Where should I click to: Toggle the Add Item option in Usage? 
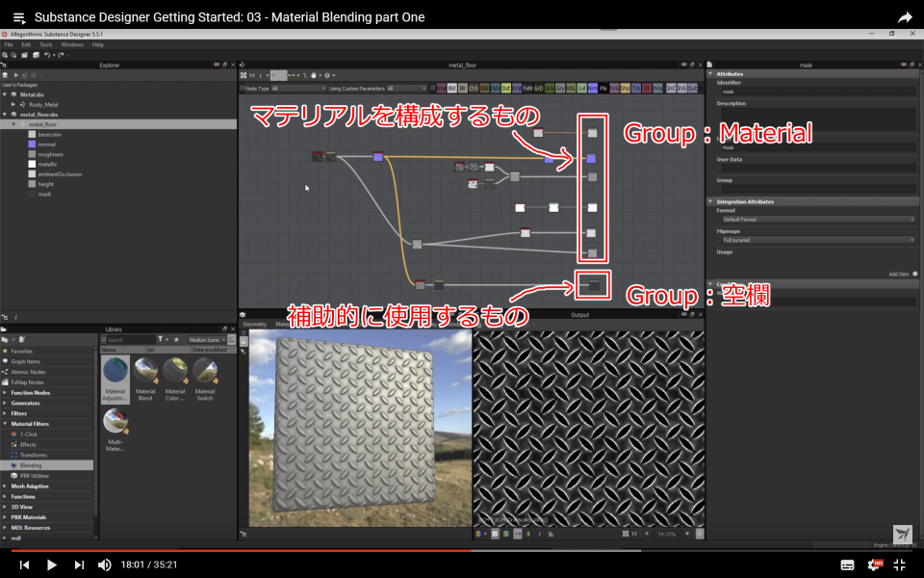coord(914,274)
